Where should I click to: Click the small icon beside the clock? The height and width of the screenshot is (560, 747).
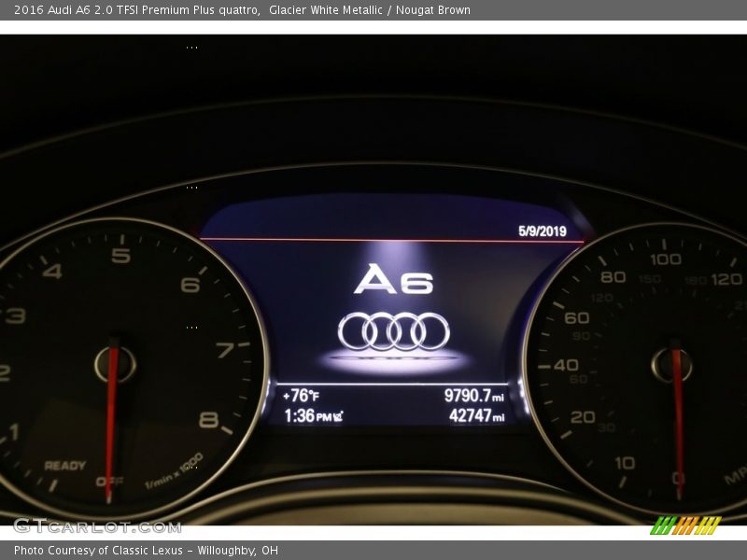click(x=338, y=416)
